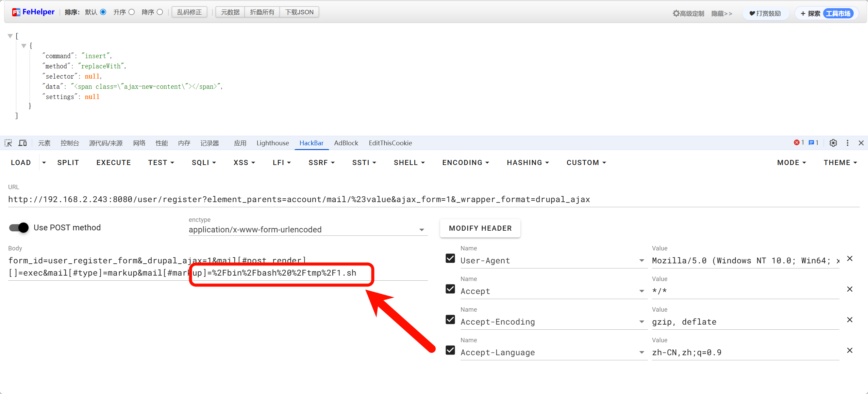Click the MODIFY HEADER button
The height and width of the screenshot is (394, 868).
pyautogui.click(x=480, y=228)
